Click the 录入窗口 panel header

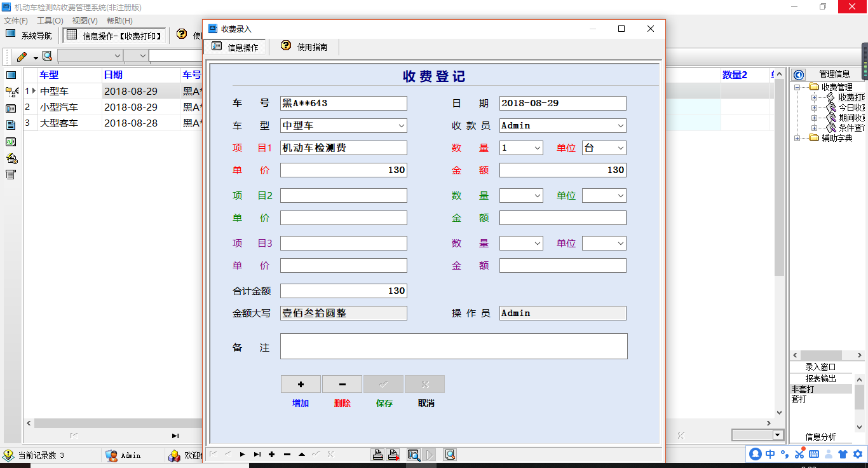820,367
